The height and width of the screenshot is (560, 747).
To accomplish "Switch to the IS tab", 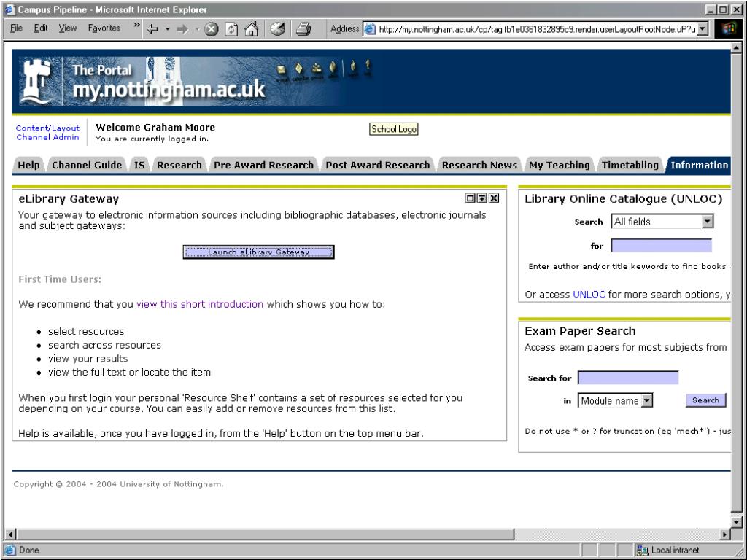I will (139, 166).
